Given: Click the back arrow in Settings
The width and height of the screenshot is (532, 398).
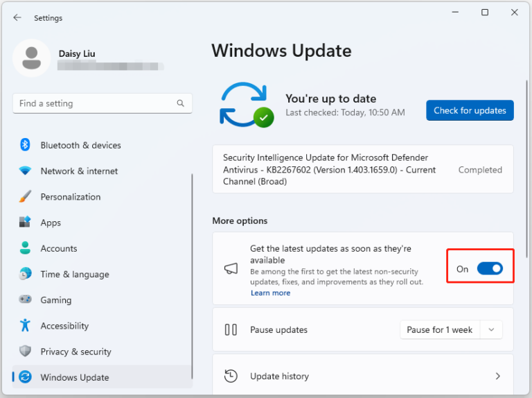Looking at the screenshot, I should (x=17, y=17).
